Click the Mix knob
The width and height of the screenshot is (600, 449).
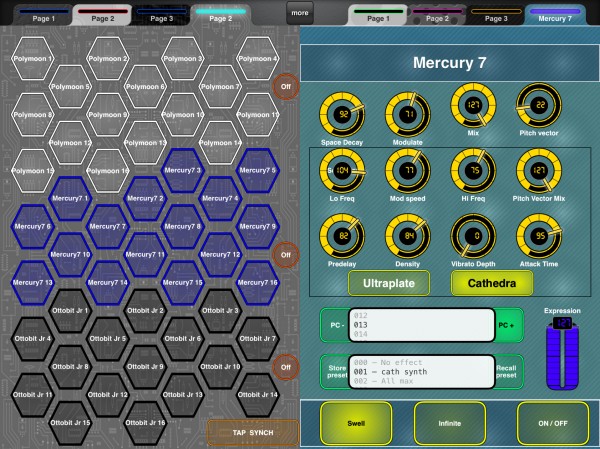pos(473,105)
